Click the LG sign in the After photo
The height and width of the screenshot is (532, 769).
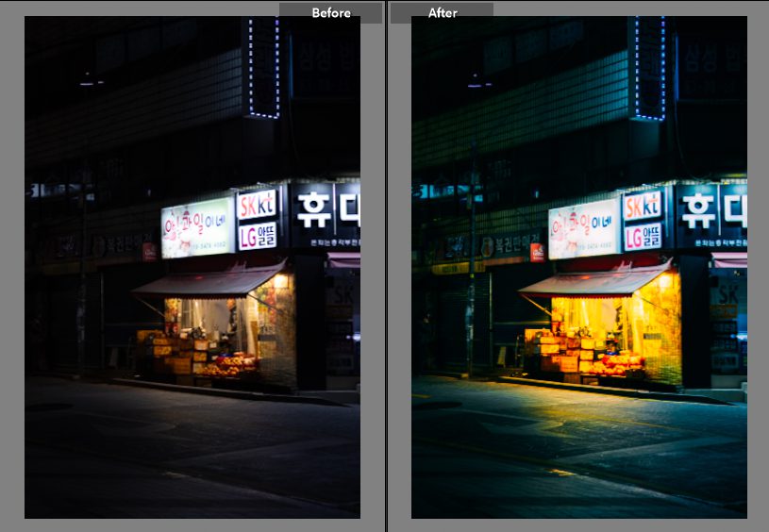[643, 235]
